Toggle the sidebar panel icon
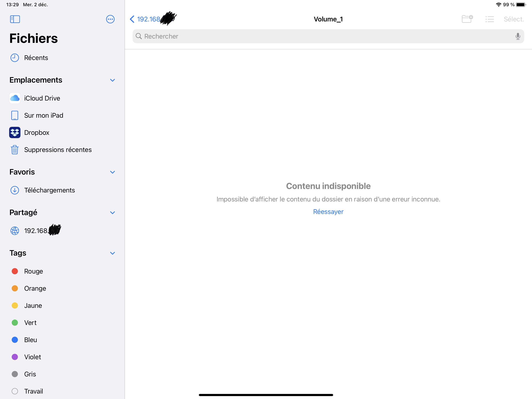The width and height of the screenshot is (532, 399). (15, 19)
